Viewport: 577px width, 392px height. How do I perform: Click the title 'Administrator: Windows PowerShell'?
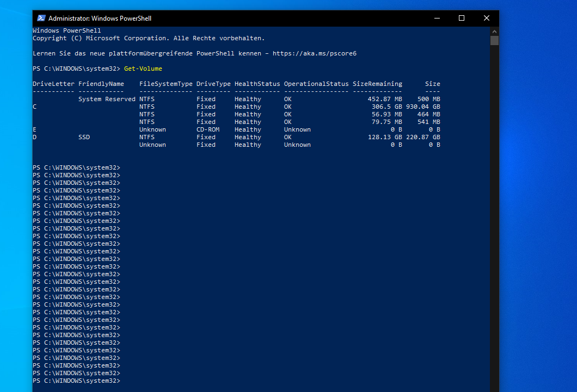pos(100,18)
